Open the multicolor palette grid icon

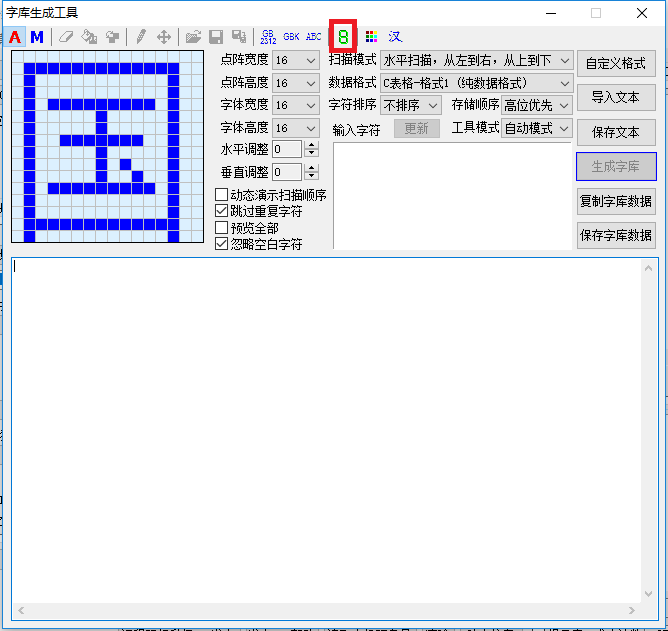point(371,37)
